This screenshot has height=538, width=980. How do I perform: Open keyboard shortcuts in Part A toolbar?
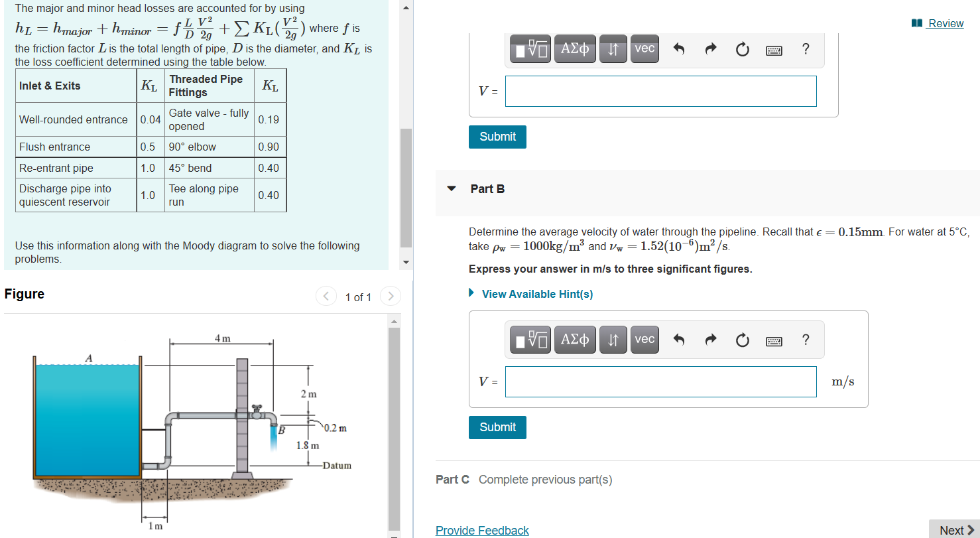[774, 50]
